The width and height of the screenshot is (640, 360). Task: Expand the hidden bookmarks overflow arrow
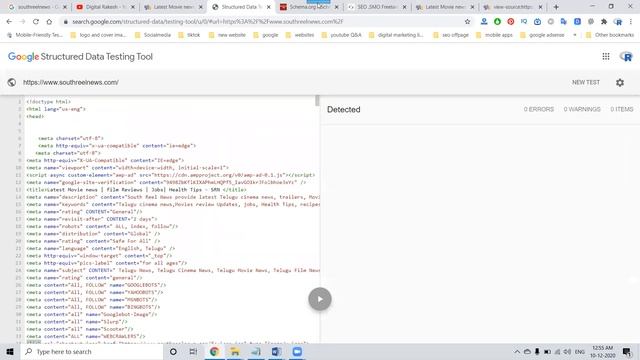575,35
